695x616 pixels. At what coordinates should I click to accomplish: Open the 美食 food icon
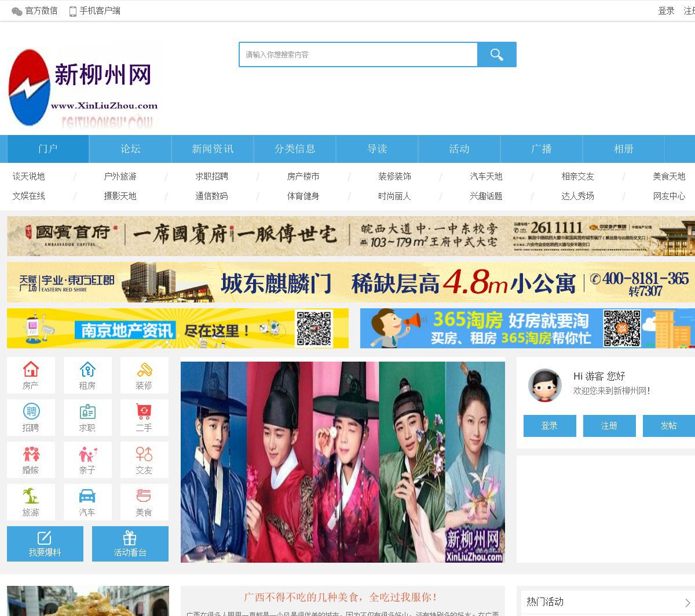pyautogui.click(x=144, y=502)
